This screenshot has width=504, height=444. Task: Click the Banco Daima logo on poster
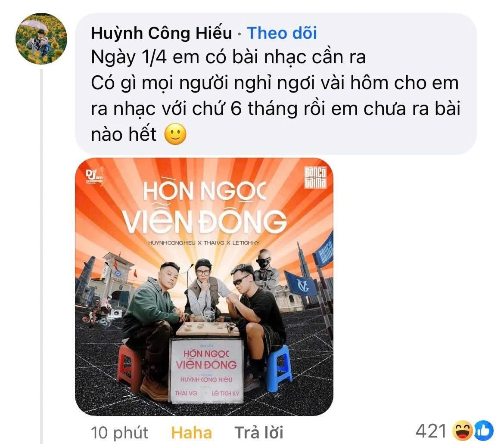coord(315,177)
